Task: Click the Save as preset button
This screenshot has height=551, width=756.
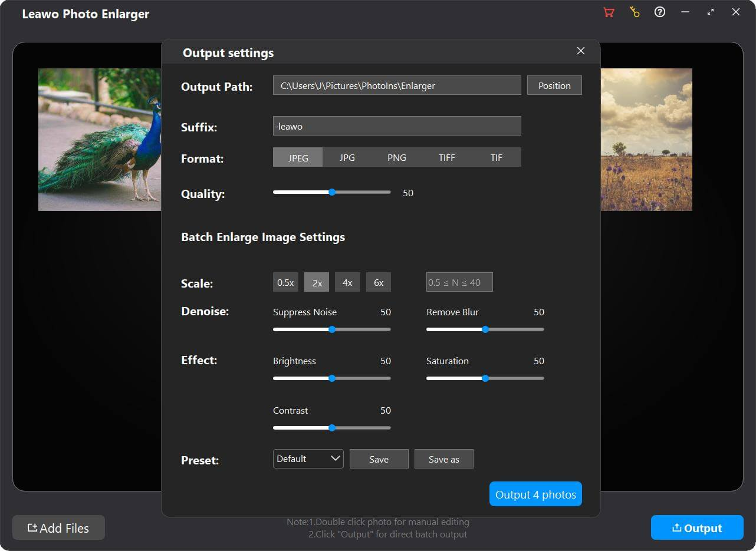Action: [x=443, y=459]
